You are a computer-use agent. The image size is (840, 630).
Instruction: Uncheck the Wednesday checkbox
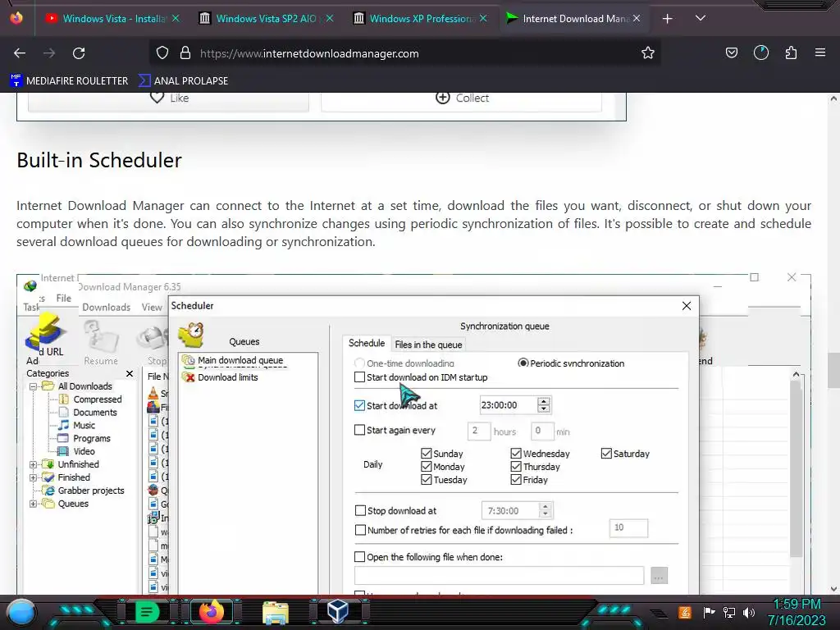coord(516,454)
